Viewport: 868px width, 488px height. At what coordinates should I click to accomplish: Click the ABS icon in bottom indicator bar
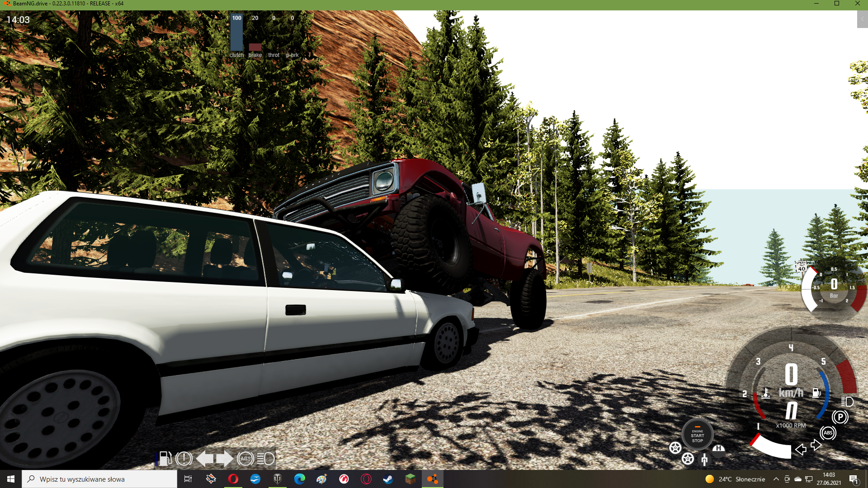(x=245, y=459)
